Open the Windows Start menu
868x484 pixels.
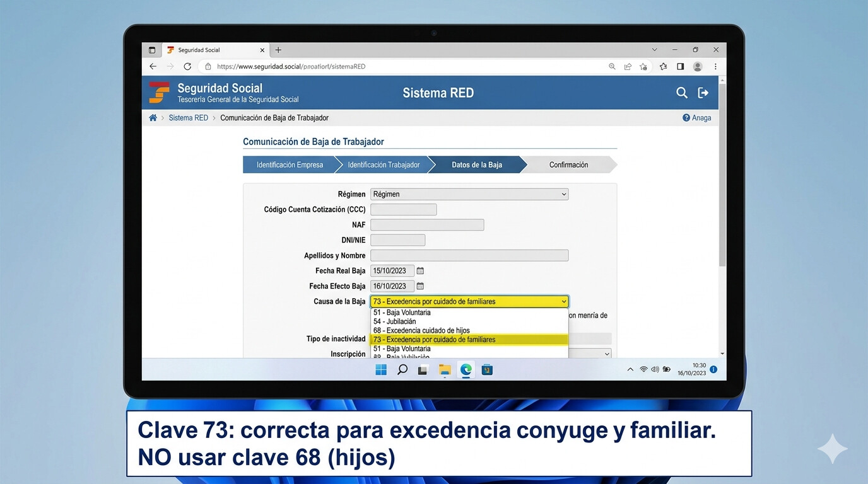coord(381,370)
